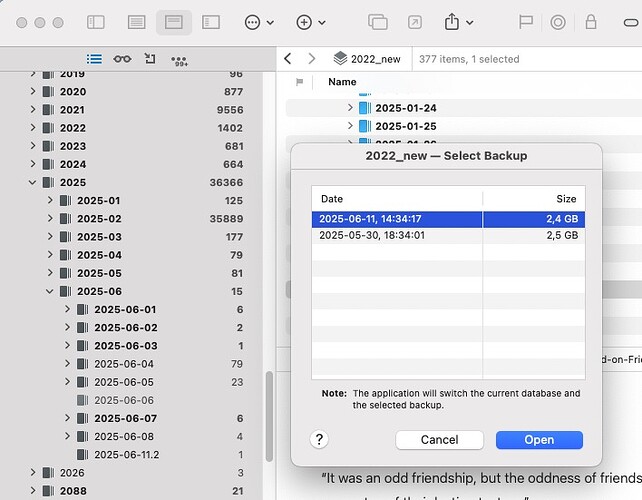
Task: Click Open to restore selected backup
Action: 539,440
